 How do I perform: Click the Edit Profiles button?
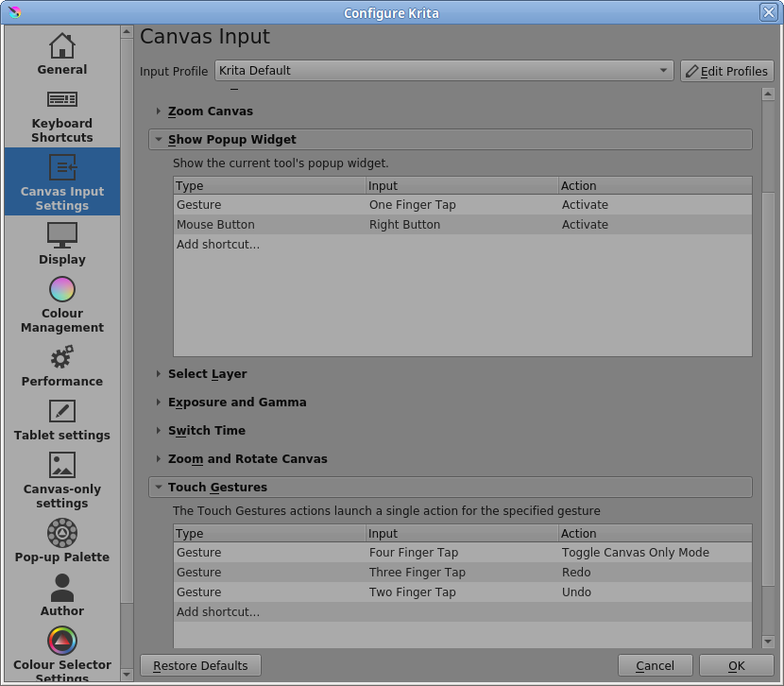726,71
